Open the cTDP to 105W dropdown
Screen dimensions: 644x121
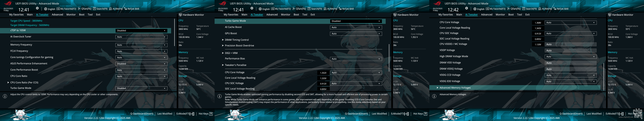(141, 31)
